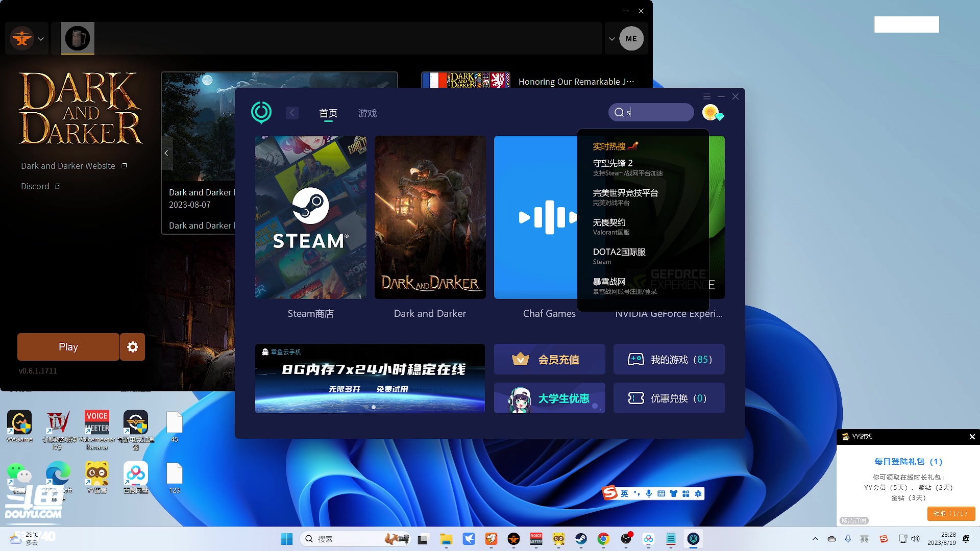
Task: Open the Blacksmith launcher logo menu
Action: coord(27,38)
